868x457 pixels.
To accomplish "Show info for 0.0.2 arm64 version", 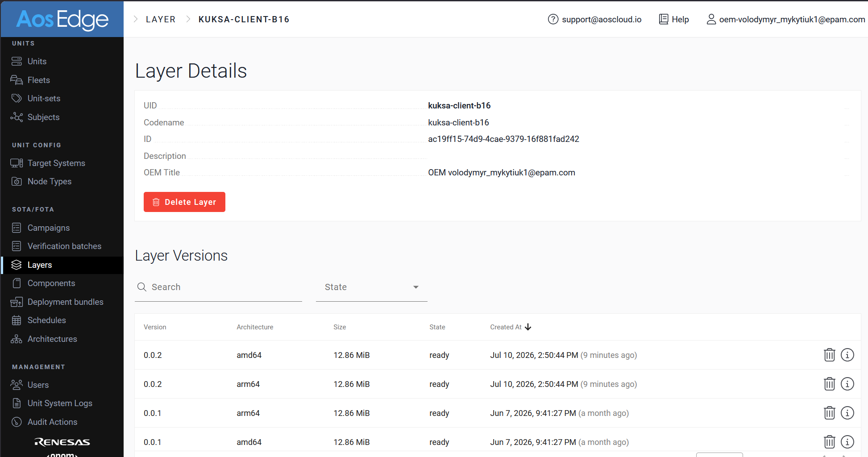I will click(x=847, y=384).
